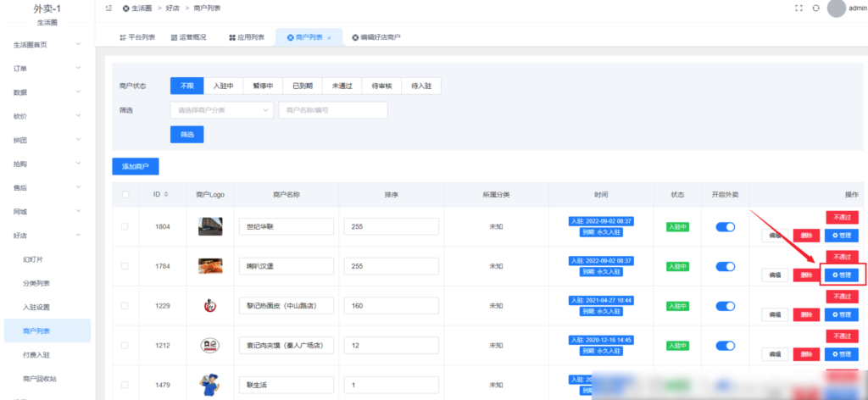
Task: Filter merchants by 待入驻 status
Action: pos(421,86)
